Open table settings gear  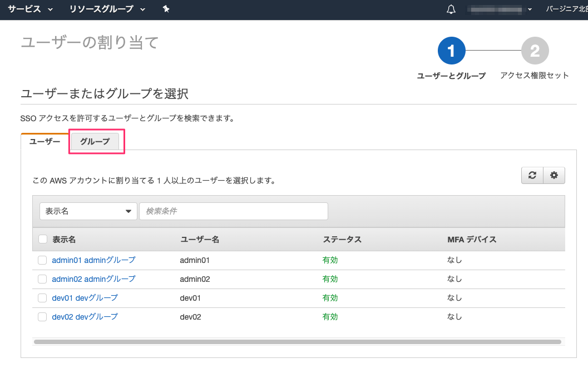(554, 175)
